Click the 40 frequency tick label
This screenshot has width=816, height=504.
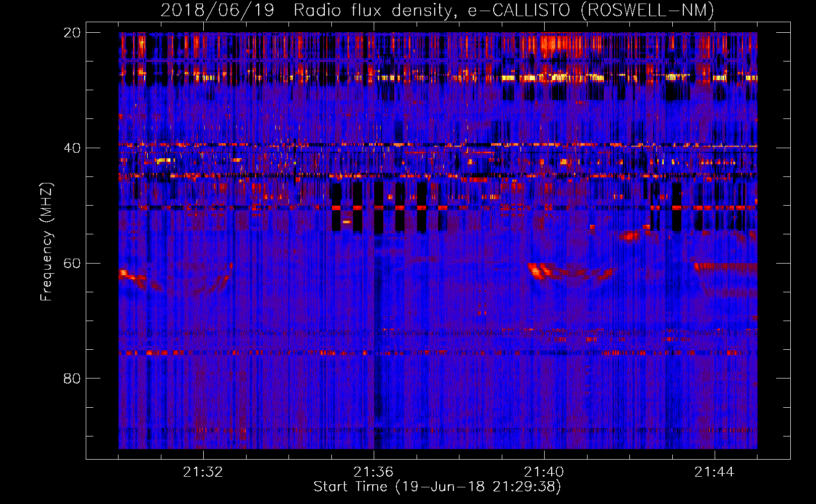click(72, 148)
